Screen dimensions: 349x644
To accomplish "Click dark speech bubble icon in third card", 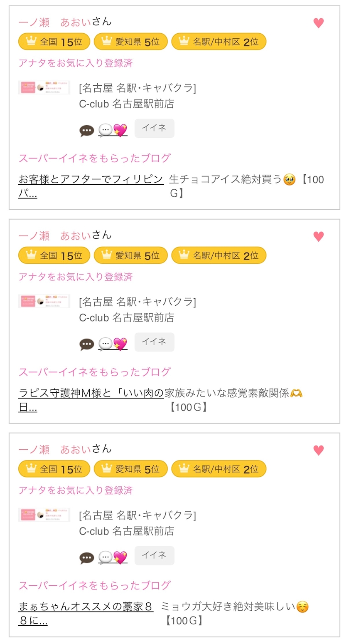I will (87, 557).
